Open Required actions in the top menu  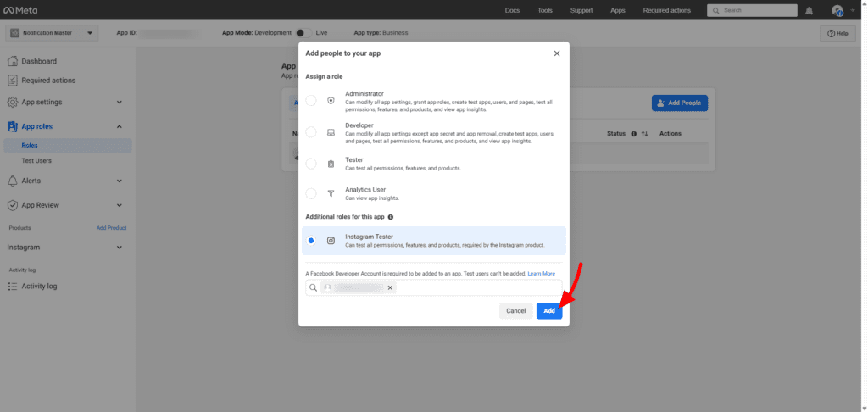(666, 10)
